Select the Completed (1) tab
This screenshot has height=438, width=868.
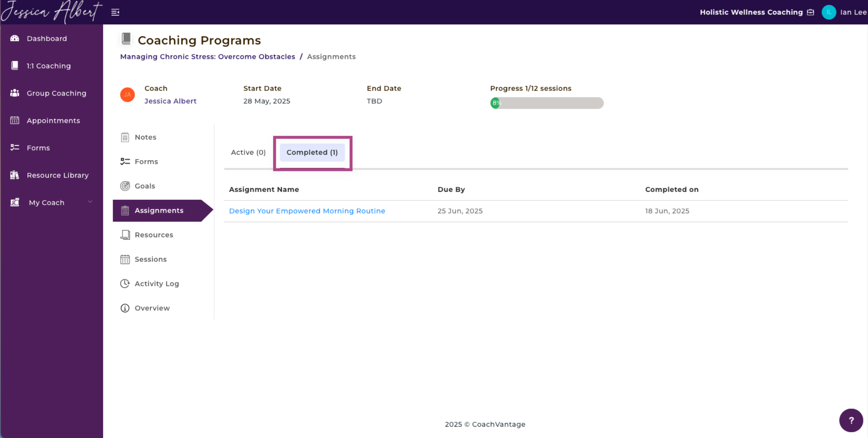coord(312,152)
